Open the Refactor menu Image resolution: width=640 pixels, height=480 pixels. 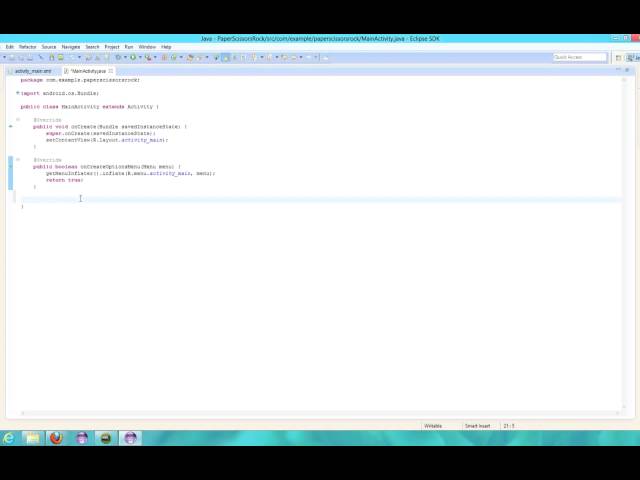28,47
